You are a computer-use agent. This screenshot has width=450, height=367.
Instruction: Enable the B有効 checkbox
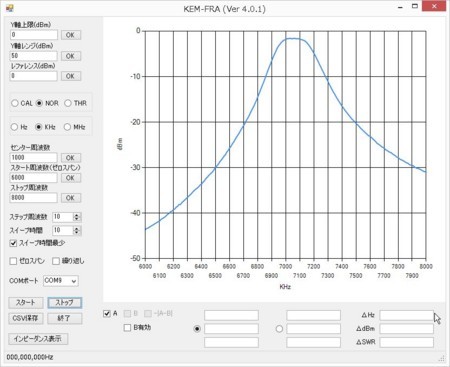127,328
